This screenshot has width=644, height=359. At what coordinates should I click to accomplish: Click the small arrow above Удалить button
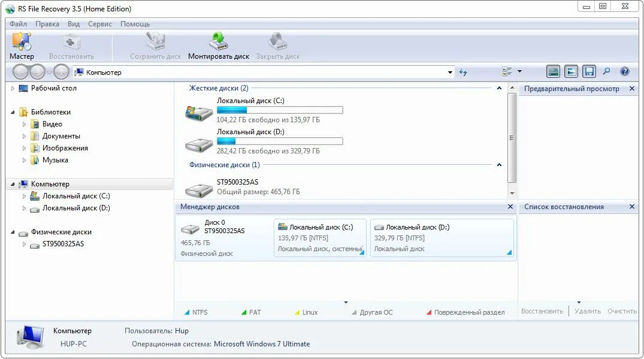579,302
